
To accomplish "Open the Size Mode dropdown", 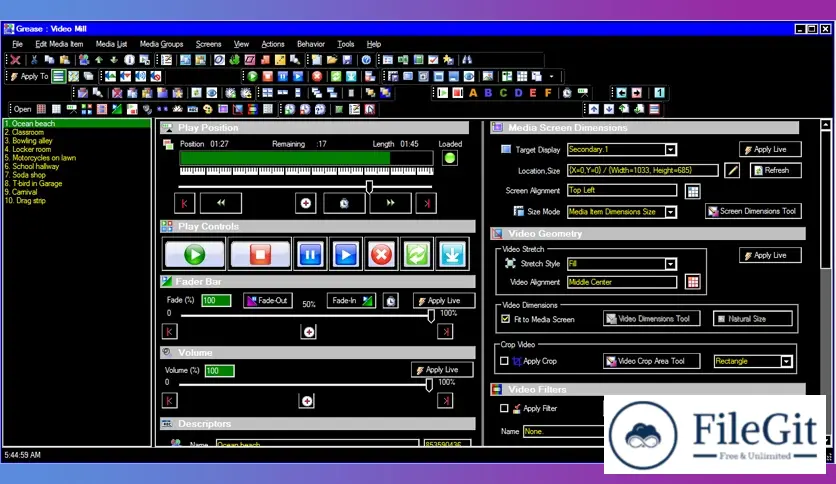I will pyautogui.click(x=671, y=212).
